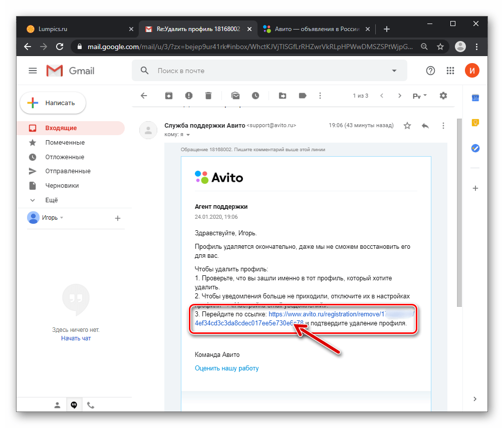Viewport: 504px width, 428px height.
Task: Click Оценить нашу работу link
Action: pyautogui.click(x=226, y=368)
